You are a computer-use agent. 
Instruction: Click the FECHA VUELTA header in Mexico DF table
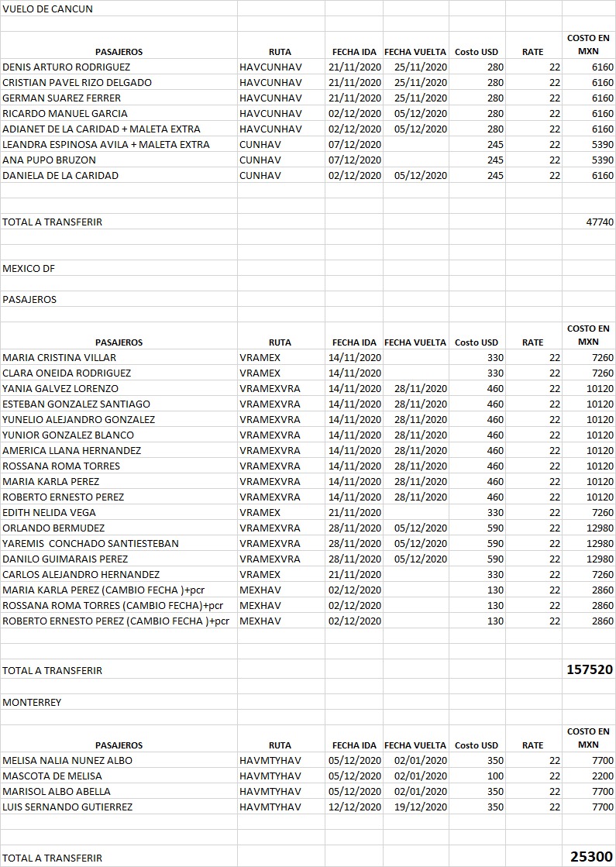[x=416, y=335]
